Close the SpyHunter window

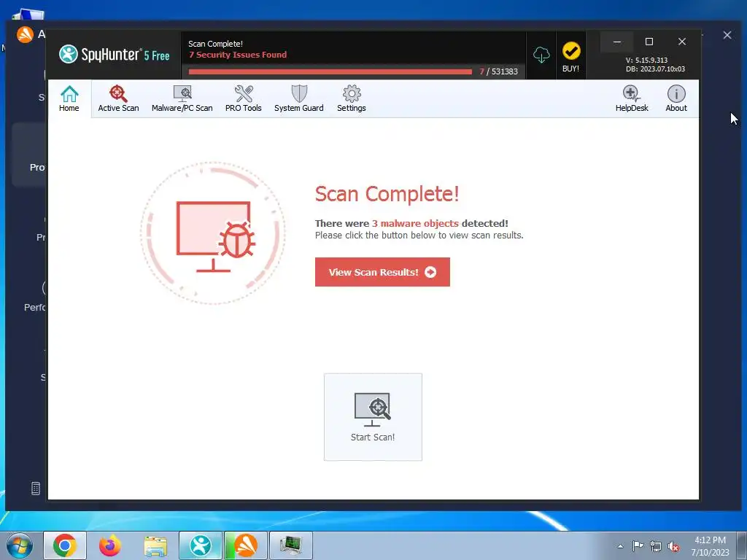click(x=682, y=42)
